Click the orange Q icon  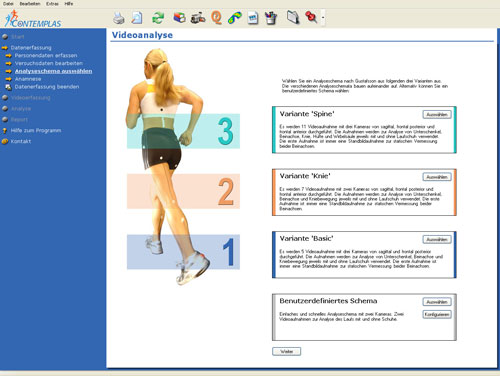click(217, 18)
